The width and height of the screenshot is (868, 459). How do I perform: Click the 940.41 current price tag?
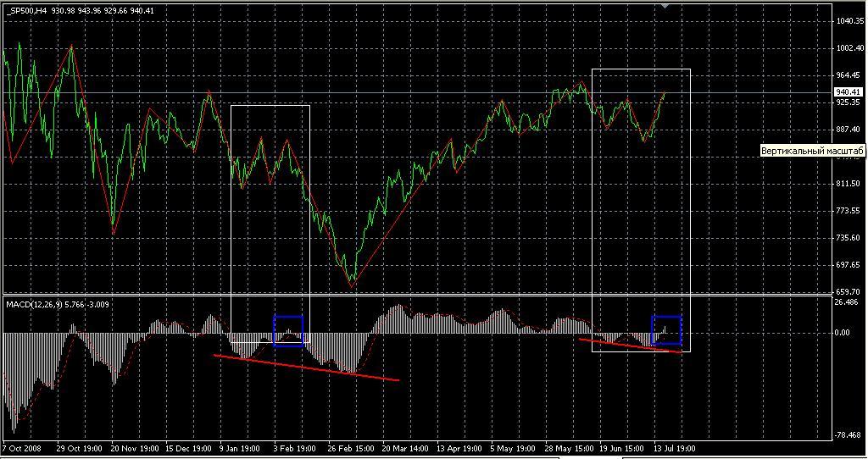tap(849, 92)
